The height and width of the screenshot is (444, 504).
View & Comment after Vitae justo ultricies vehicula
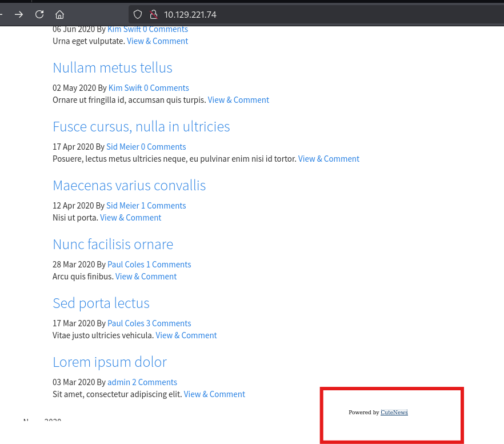click(186, 335)
